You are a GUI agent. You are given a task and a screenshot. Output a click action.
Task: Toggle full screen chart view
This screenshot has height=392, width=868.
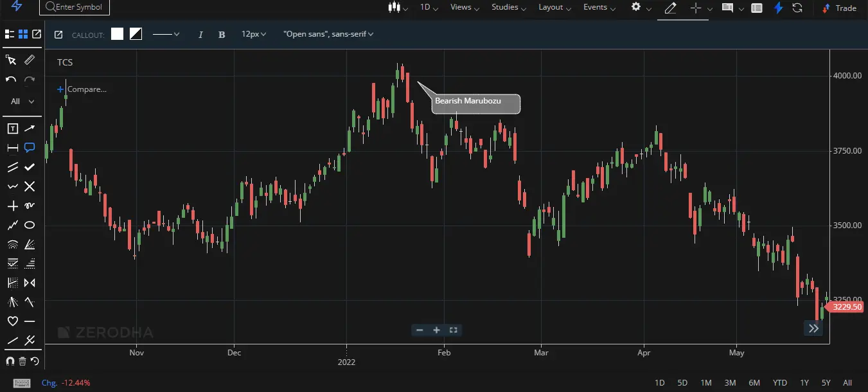(x=453, y=330)
